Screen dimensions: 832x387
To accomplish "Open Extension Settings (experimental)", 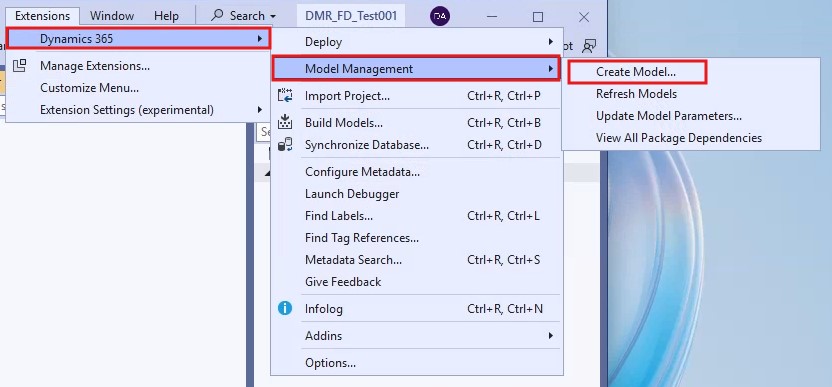I will [x=127, y=110].
